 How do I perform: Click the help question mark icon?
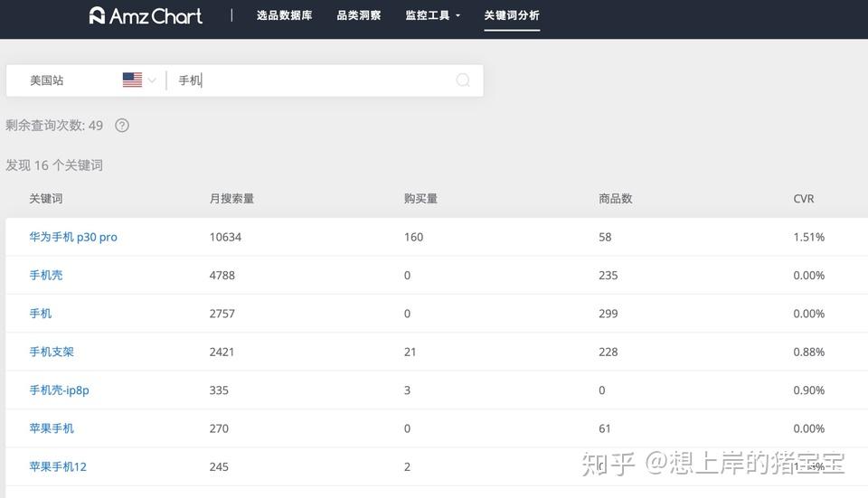coord(122,126)
